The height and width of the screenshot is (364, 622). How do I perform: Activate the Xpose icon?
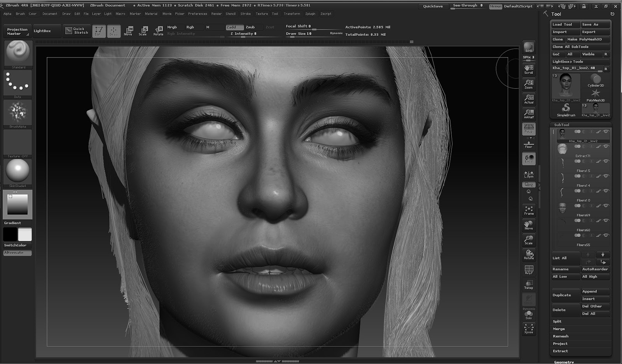pos(529,329)
